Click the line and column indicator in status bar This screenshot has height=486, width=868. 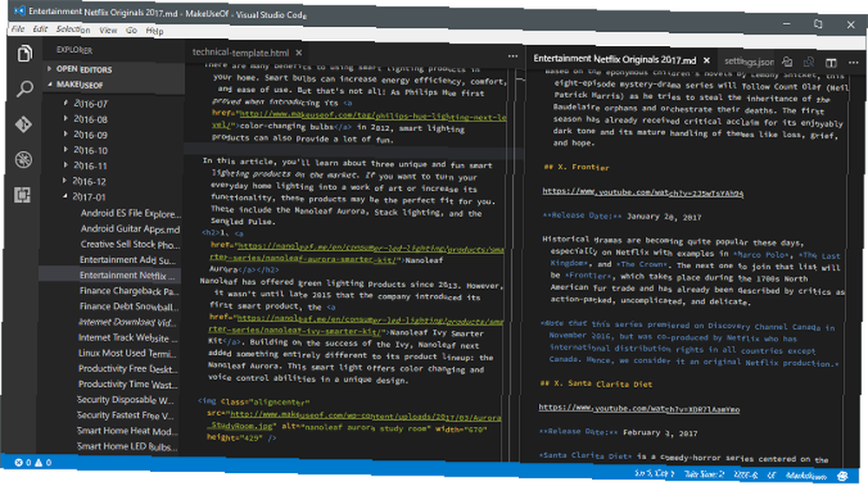654,474
